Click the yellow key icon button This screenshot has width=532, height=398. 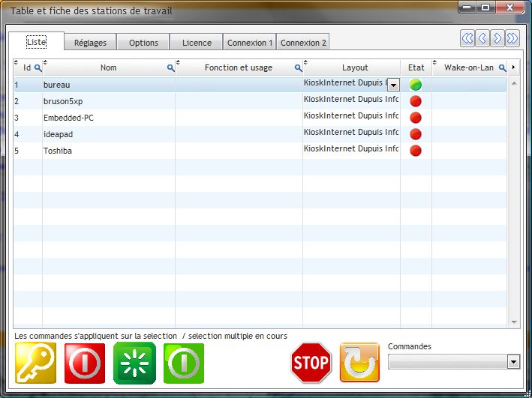click(35, 364)
